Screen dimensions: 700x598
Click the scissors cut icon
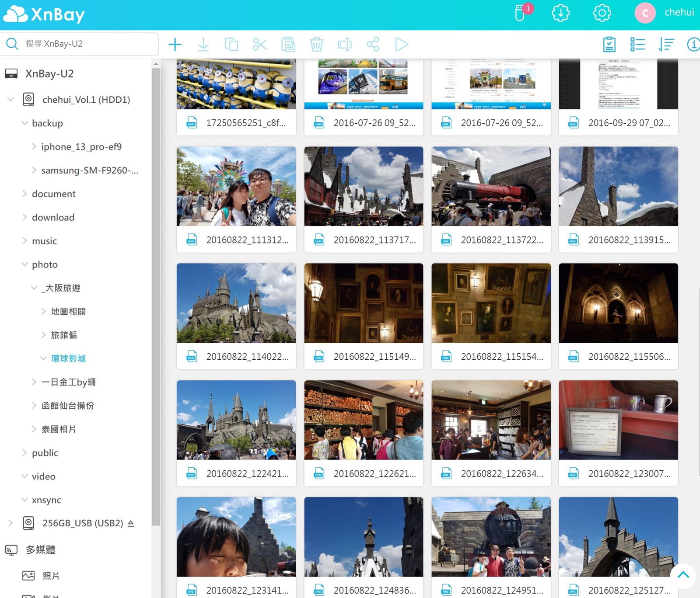(x=260, y=44)
